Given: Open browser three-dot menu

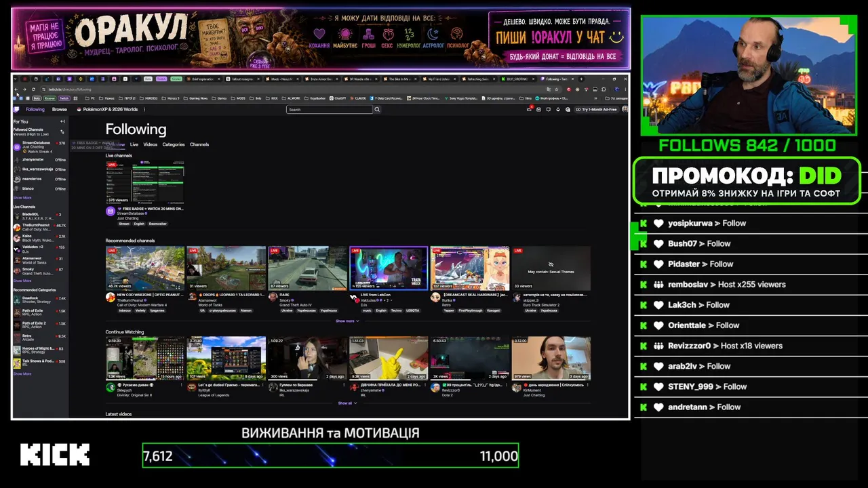Looking at the screenshot, I should pyautogui.click(x=624, y=89).
